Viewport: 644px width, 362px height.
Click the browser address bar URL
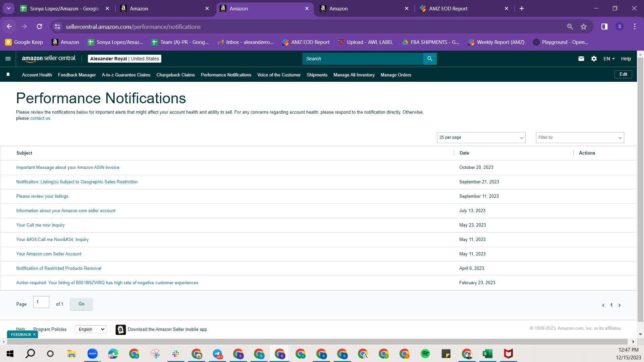coord(133,26)
